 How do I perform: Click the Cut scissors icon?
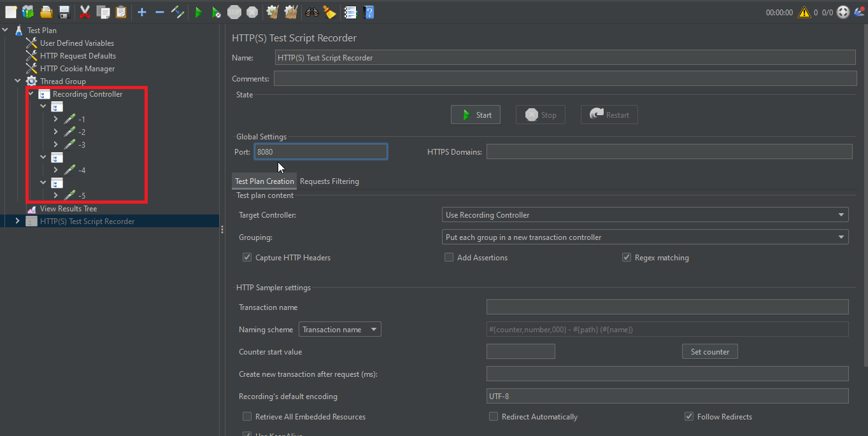[x=84, y=11]
